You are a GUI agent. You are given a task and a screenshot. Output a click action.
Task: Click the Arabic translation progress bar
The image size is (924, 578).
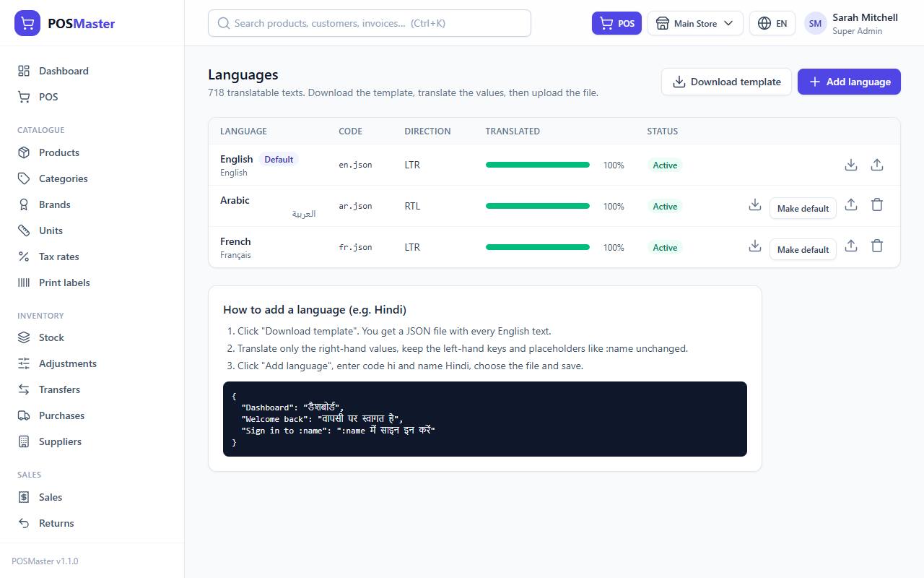pyautogui.click(x=538, y=206)
